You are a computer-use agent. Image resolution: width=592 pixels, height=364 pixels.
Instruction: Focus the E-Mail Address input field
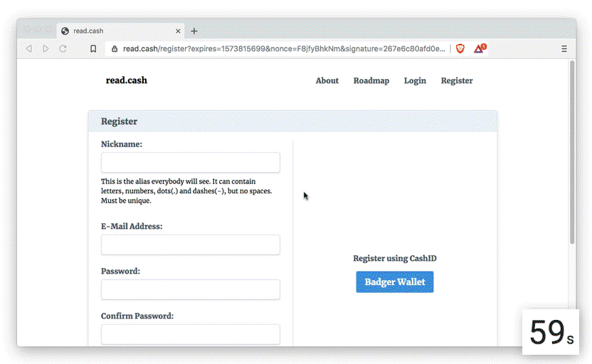pos(191,245)
